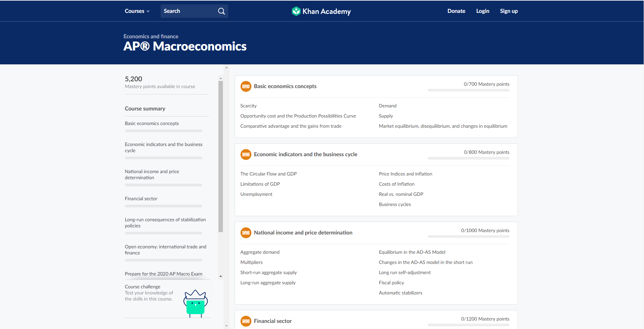
Task: Open Aggregate demand lesson
Action: pyautogui.click(x=260, y=252)
